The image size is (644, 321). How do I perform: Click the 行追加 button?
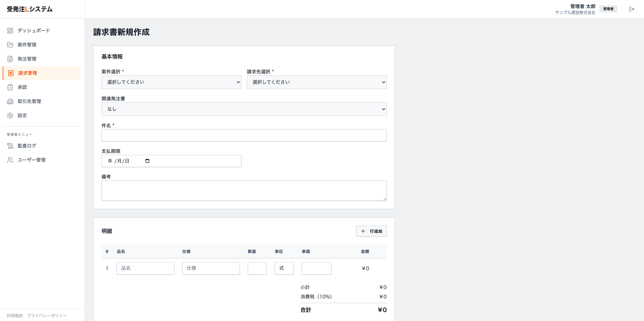pyautogui.click(x=371, y=231)
